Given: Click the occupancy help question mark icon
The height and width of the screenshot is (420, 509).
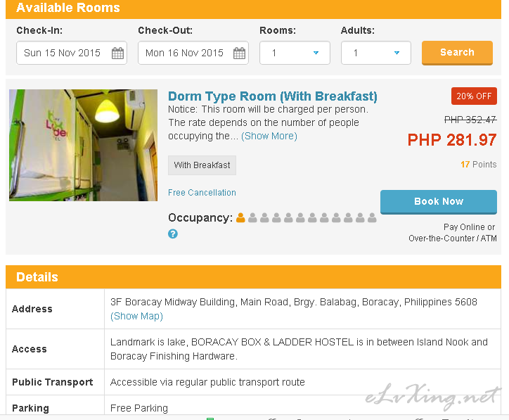Looking at the screenshot, I should (173, 234).
